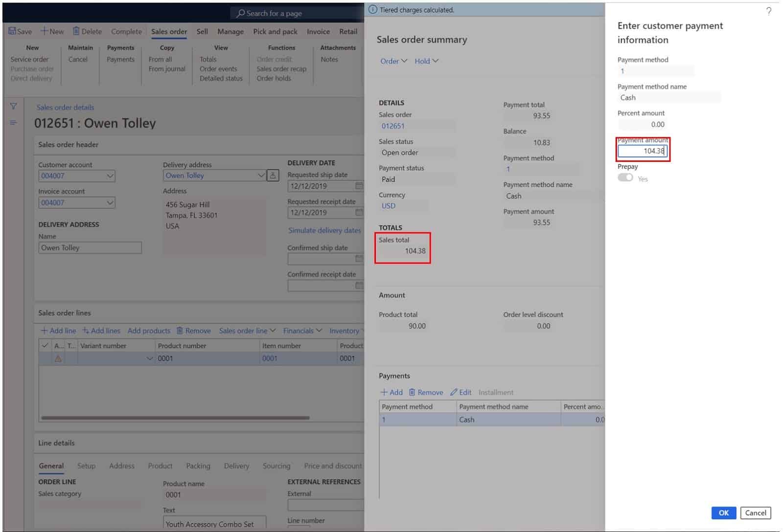The width and height of the screenshot is (783, 532).
Task: Click the USD currency link
Action: click(x=389, y=206)
